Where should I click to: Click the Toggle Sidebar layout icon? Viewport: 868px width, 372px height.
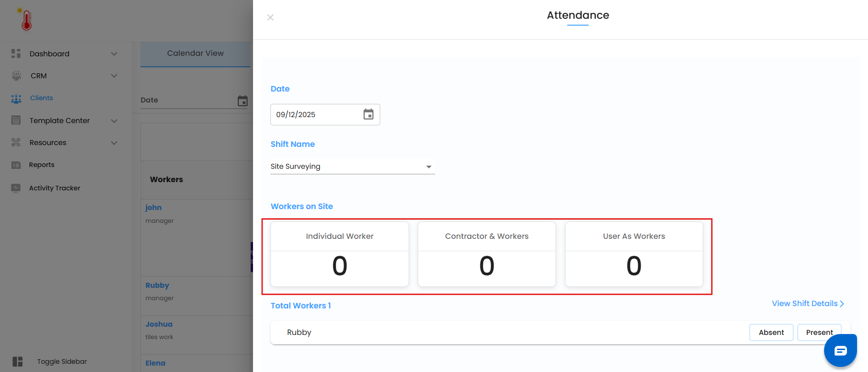[17, 361]
